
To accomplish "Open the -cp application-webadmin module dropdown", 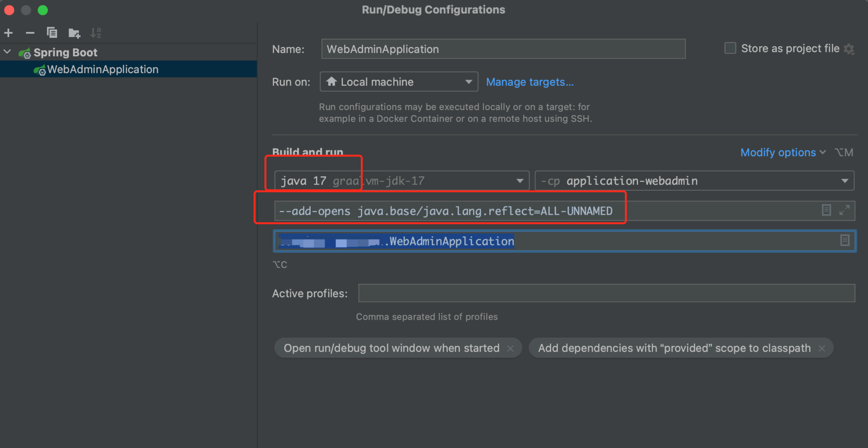I will pos(694,181).
